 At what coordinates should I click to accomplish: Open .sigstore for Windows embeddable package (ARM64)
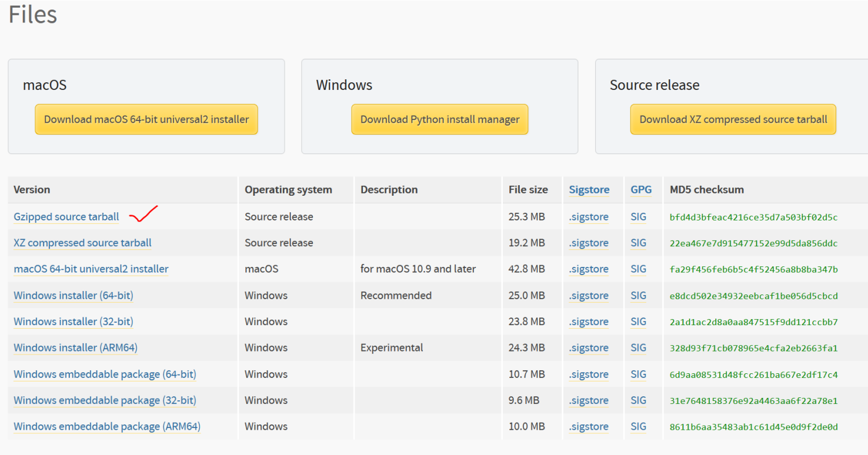click(x=589, y=427)
